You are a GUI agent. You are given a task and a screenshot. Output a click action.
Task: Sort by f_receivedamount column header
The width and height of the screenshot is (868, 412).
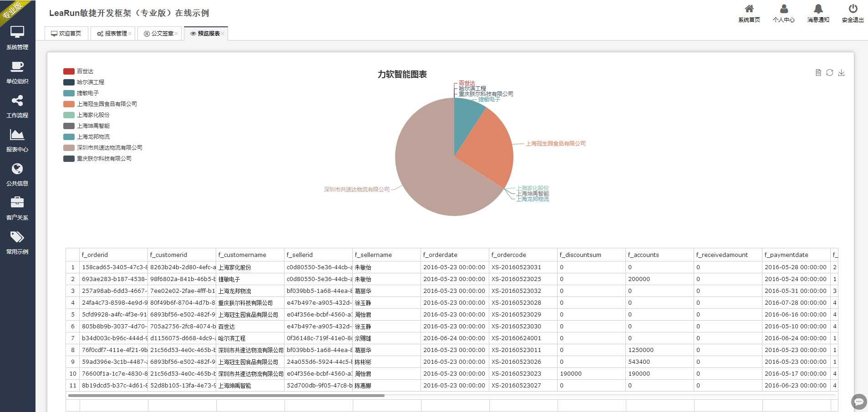(728, 255)
